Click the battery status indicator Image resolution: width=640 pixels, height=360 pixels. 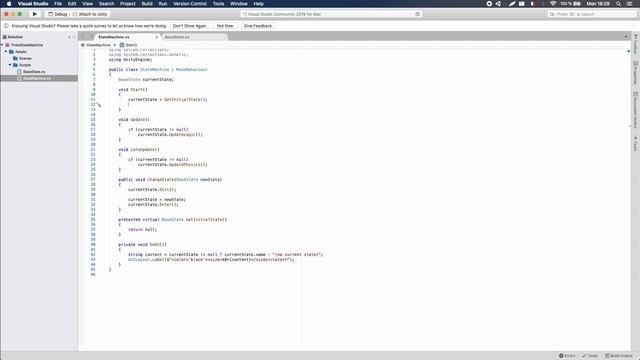coord(571,4)
